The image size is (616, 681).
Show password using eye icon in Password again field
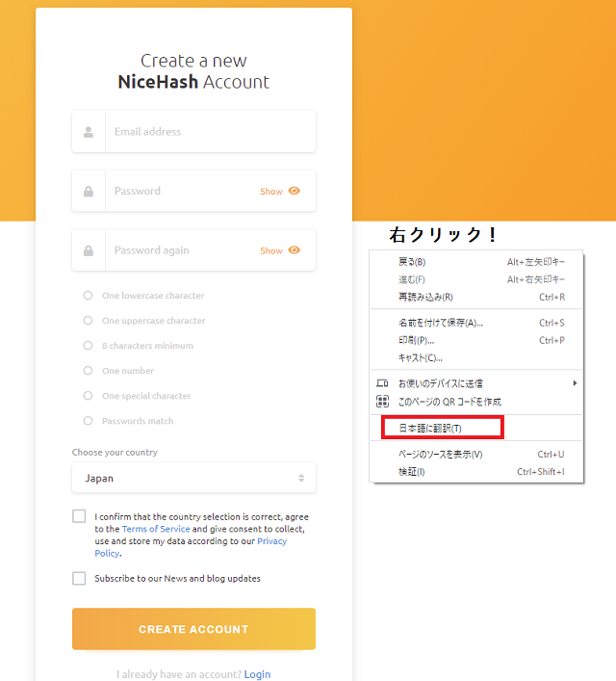295,250
